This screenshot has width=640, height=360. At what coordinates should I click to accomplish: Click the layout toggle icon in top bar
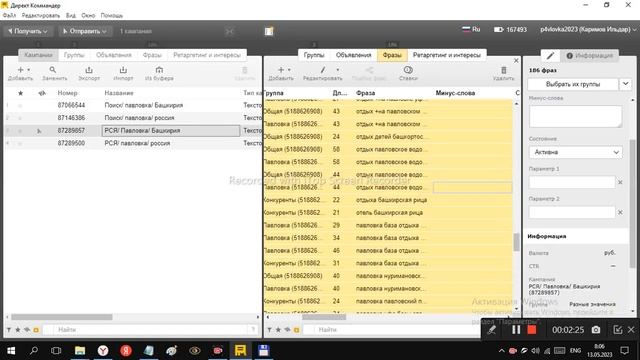(x=269, y=31)
